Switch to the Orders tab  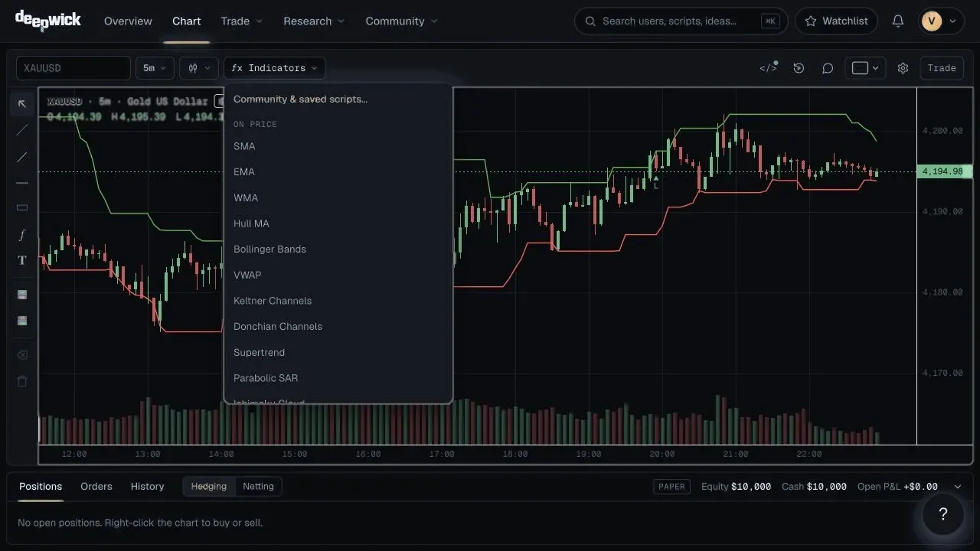click(x=96, y=487)
